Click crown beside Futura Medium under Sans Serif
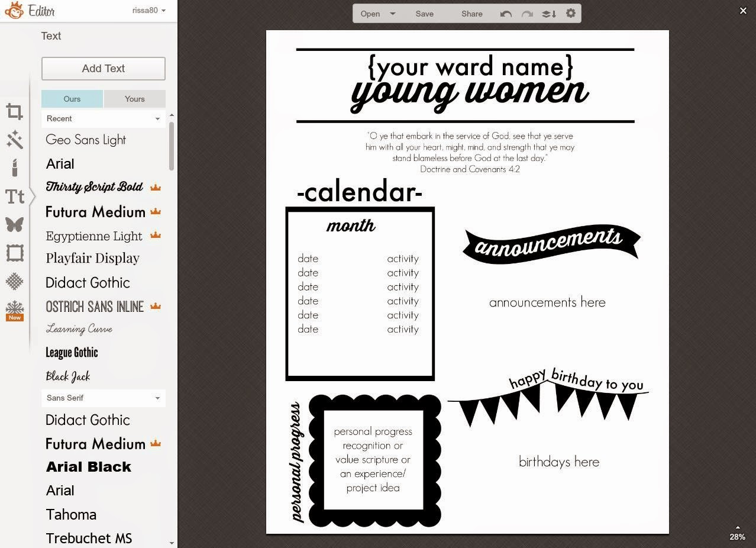The image size is (756, 548). tap(156, 443)
